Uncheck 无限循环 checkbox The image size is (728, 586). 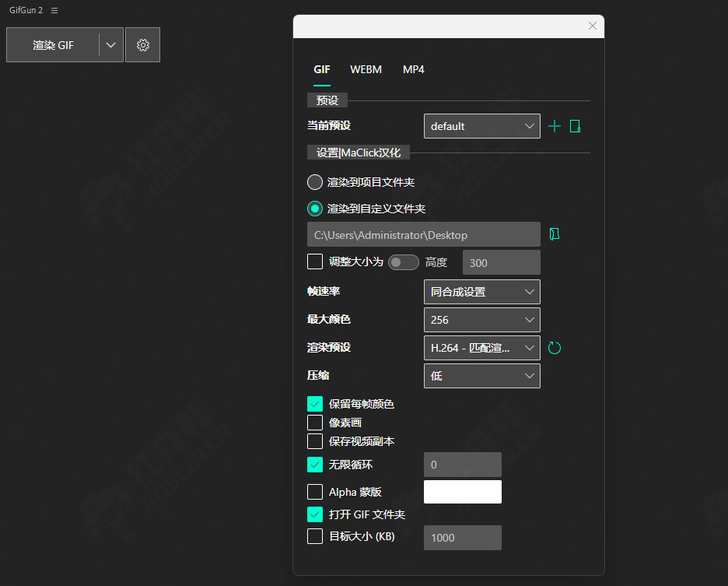(315, 465)
